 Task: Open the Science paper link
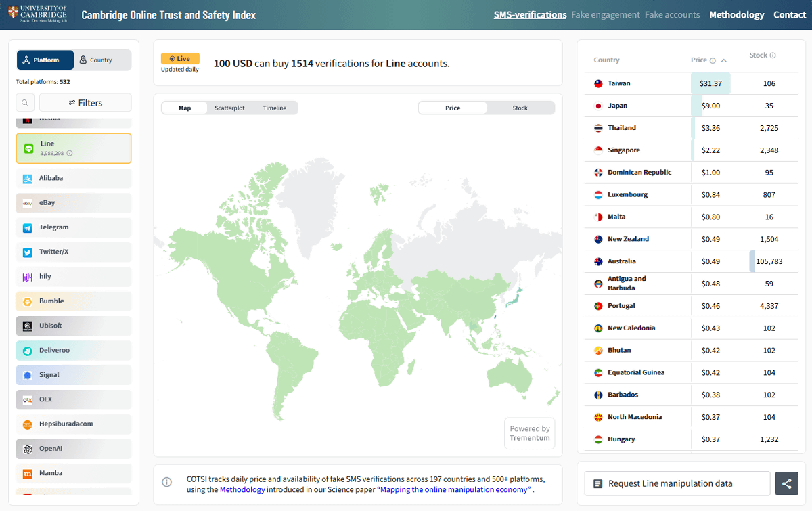pyautogui.click(x=453, y=490)
